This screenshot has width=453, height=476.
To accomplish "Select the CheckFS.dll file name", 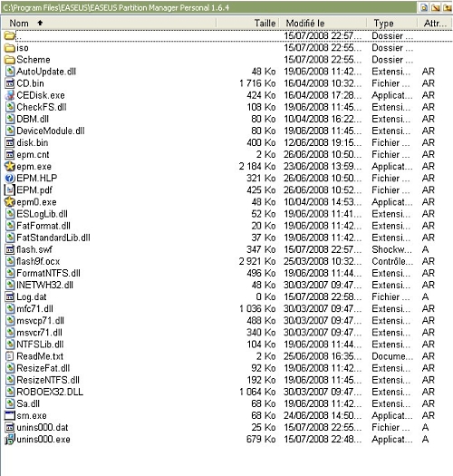I will (x=42, y=107).
